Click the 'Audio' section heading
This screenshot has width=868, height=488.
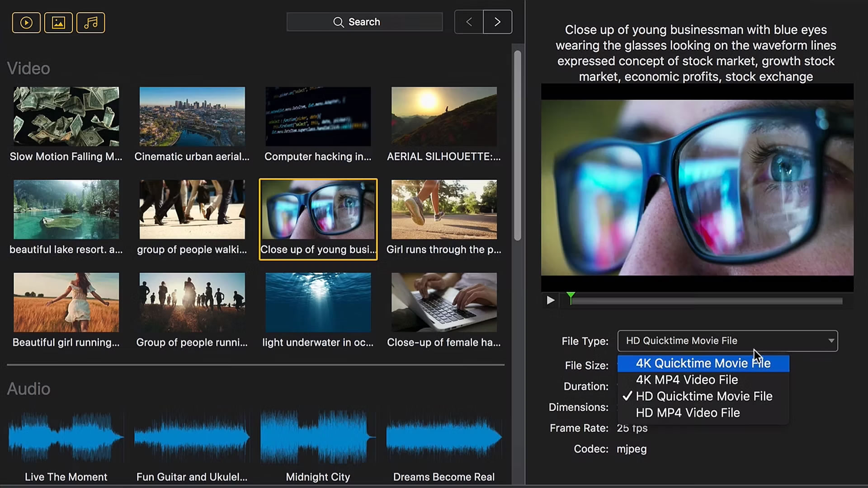(28, 389)
